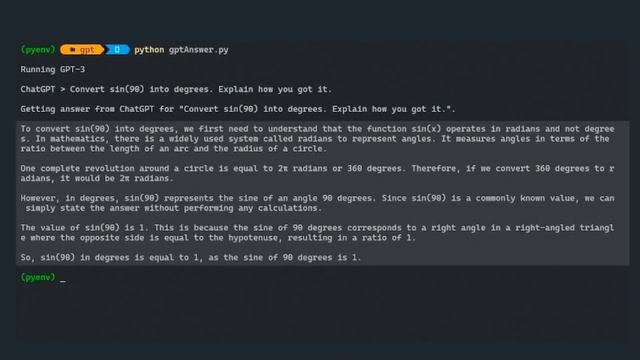Click paragraph starting However, in degrees
Screen dimensions: 640x360
(x=317, y=203)
